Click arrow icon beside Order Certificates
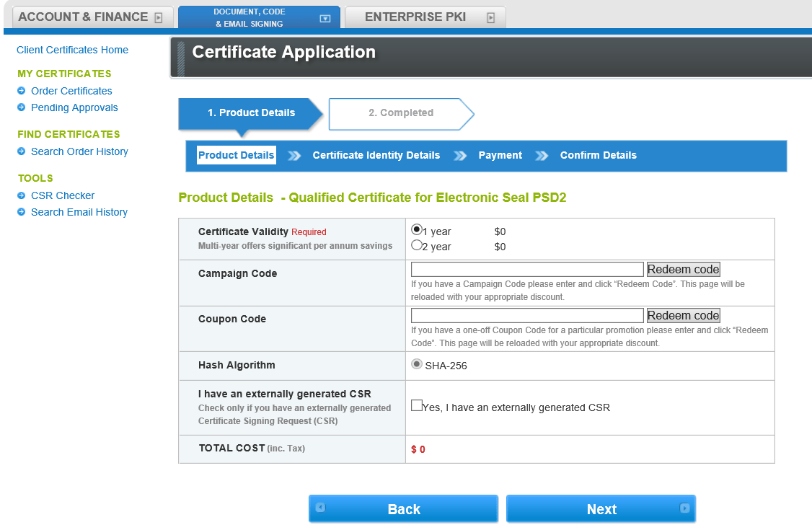Viewport: 812px width, 525px height. (x=22, y=91)
